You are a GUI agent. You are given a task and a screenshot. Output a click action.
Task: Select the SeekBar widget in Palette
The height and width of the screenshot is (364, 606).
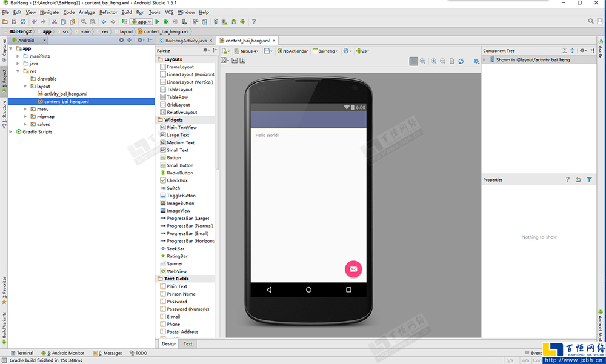pyautogui.click(x=175, y=248)
